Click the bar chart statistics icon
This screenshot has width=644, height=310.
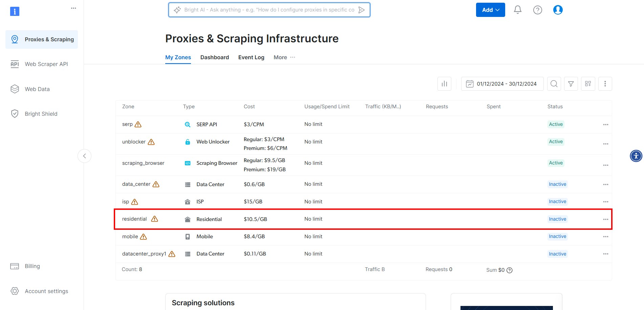pyautogui.click(x=444, y=84)
